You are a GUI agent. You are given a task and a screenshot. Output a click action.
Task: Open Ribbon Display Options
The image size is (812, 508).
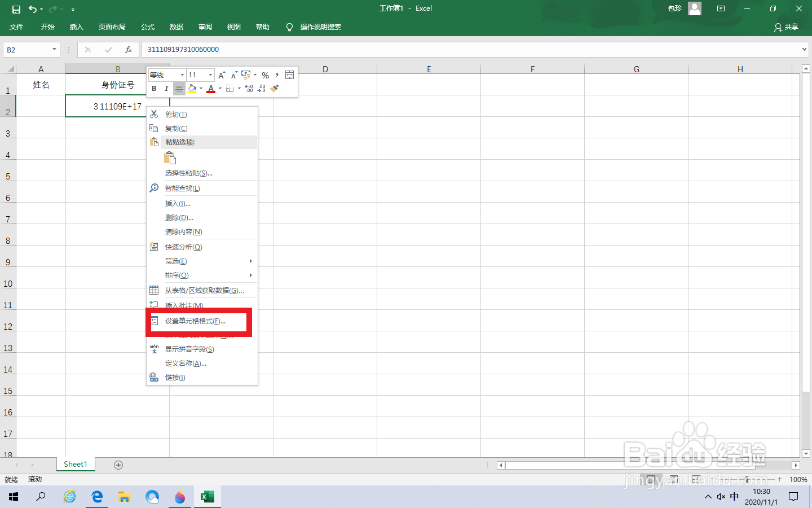[x=721, y=8]
